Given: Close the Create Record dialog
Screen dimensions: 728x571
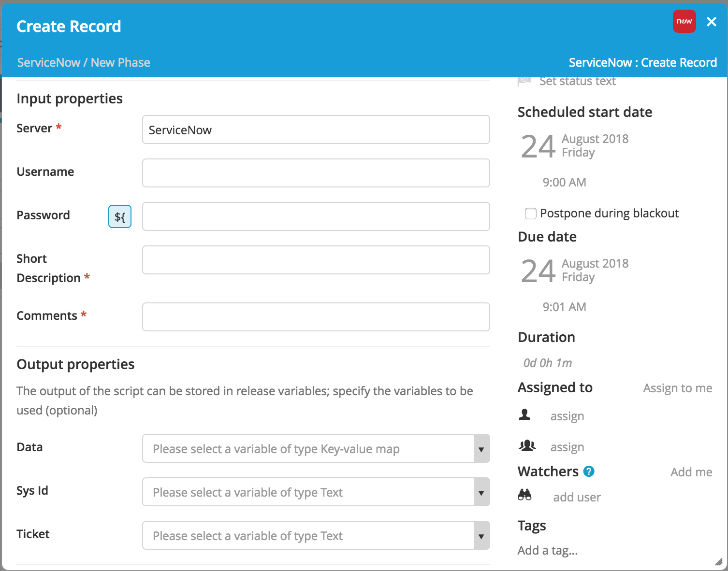Looking at the screenshot, I should 711,22.
